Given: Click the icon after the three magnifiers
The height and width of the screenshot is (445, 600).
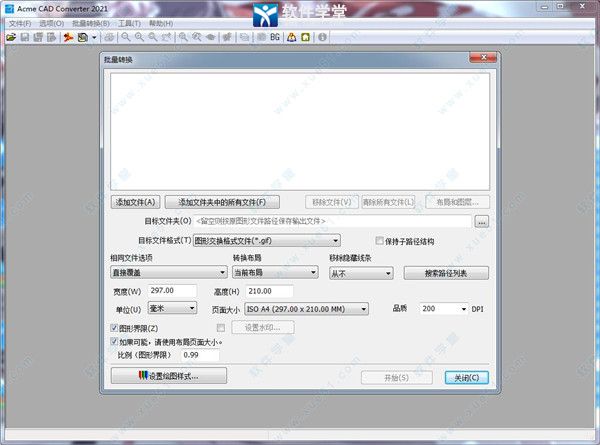Looking at the screenshot, I should [166, 37].
